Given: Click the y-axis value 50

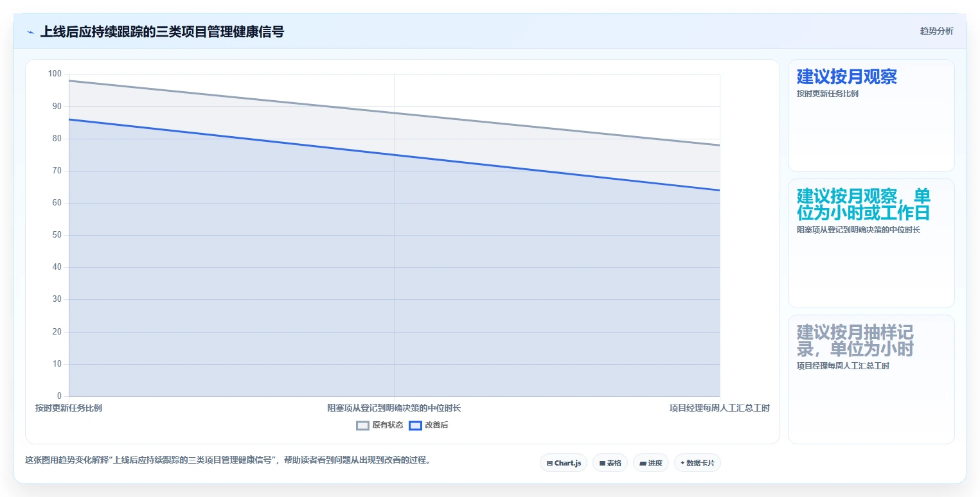Looking at the screenshot, I should click(57, 235).
